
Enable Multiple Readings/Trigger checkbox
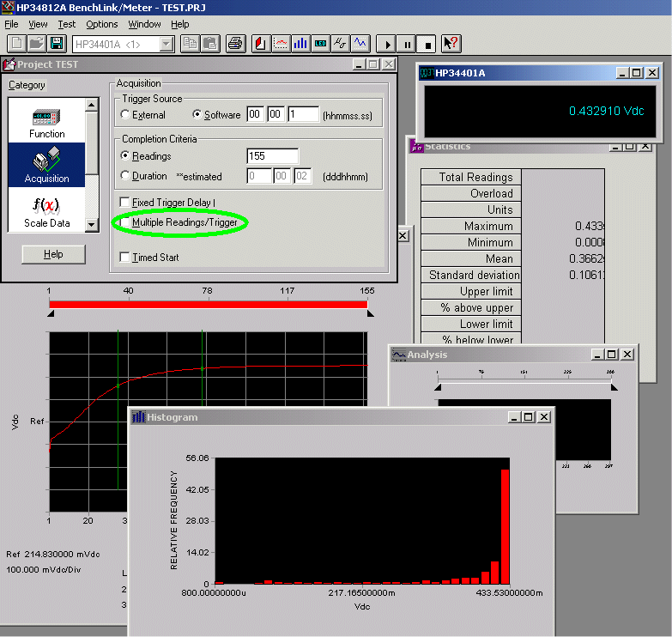[124, 222]
